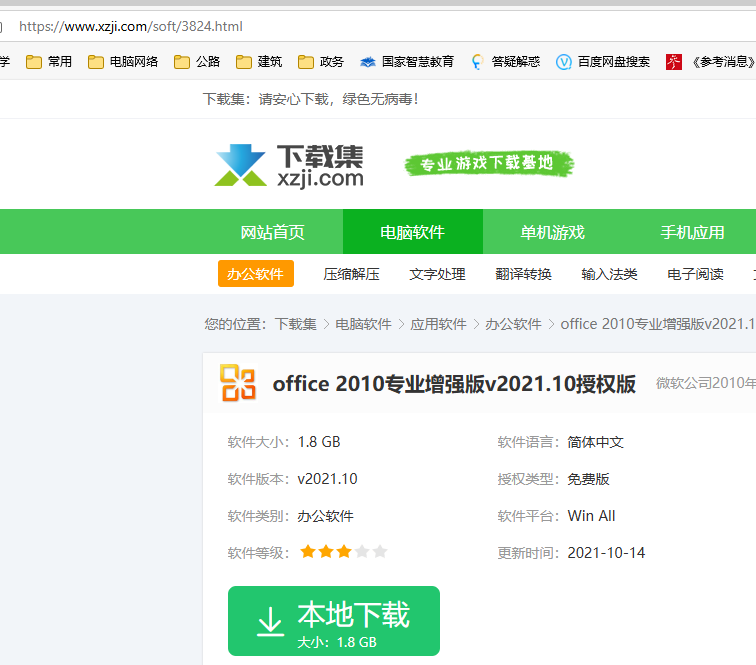Click the office 2010专业增强版 title heading

[x=454, y=384]
